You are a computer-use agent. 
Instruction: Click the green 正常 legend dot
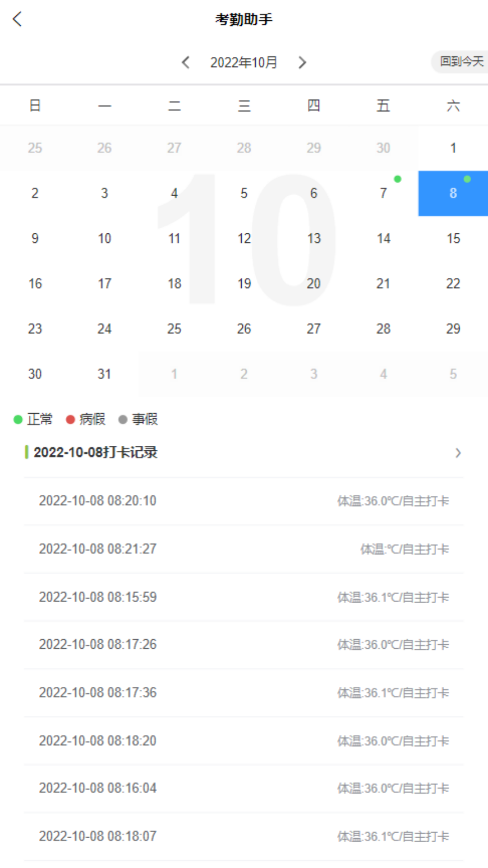[x=18, y=420]
